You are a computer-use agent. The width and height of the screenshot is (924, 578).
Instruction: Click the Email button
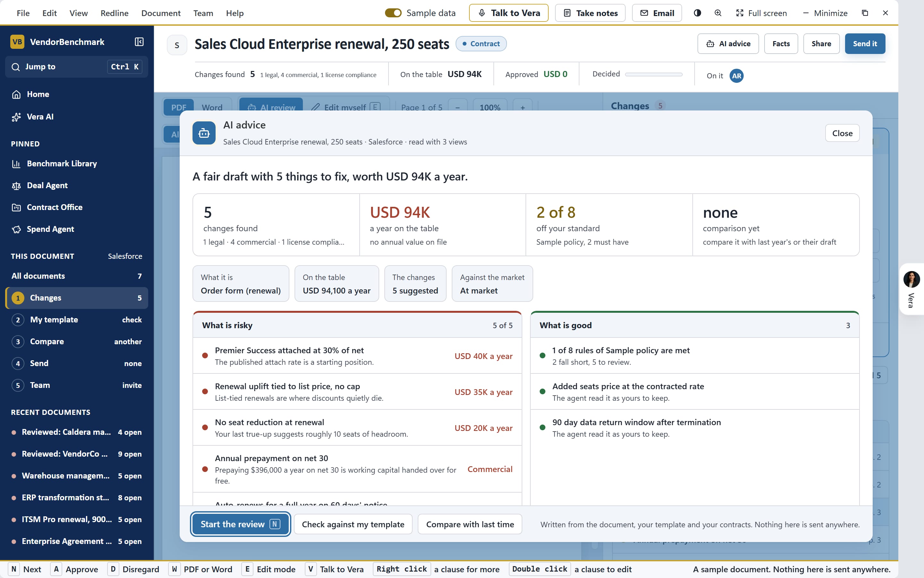pyautogui.click(x=657, y=13)
